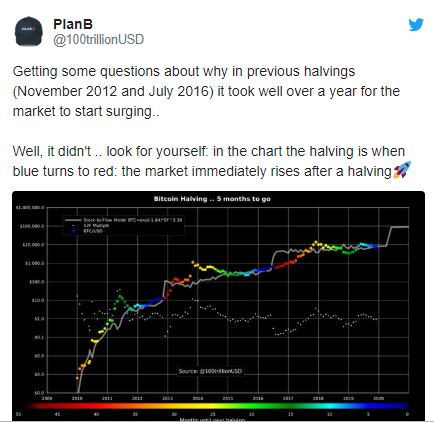Click the 2020 x-axis year label
Image resolution: width=434 pixels, height=422 pixels.
point(379,398)
